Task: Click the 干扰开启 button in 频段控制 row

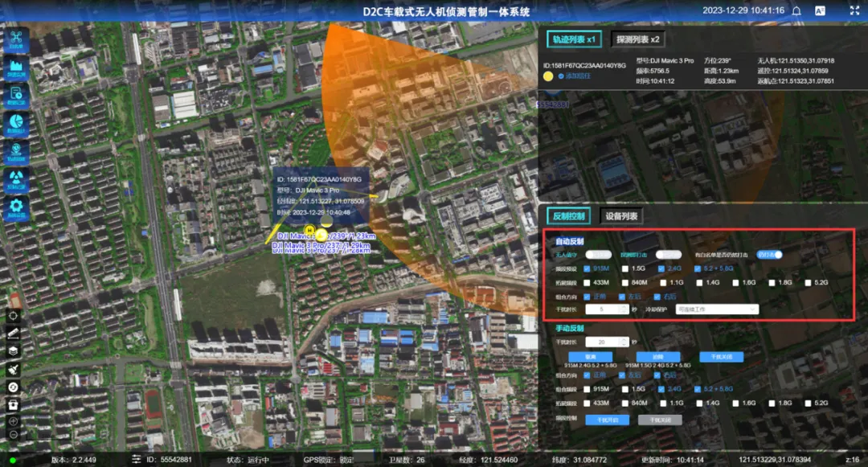Action: coord(608,420)
